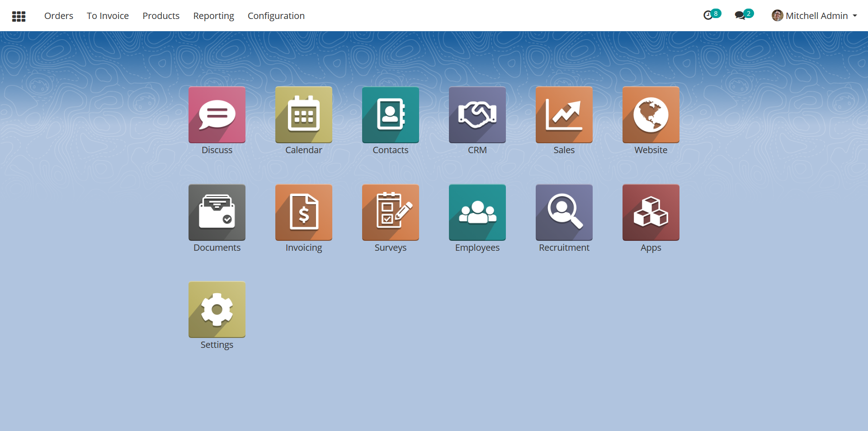Launch the Recruitment app
868x431 pixels.
pyautogui.click(x=564, y=212)
